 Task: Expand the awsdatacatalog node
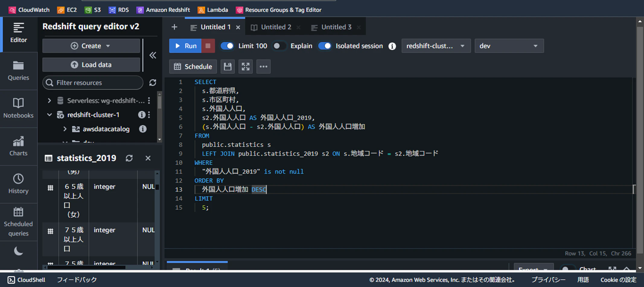(65, 129)
